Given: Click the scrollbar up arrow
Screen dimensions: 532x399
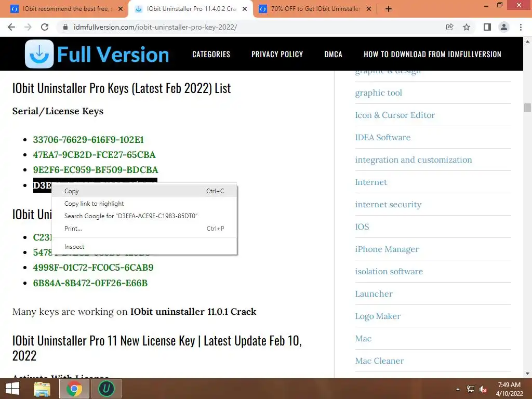Looking at the screenshot, I should click(527, 42).
